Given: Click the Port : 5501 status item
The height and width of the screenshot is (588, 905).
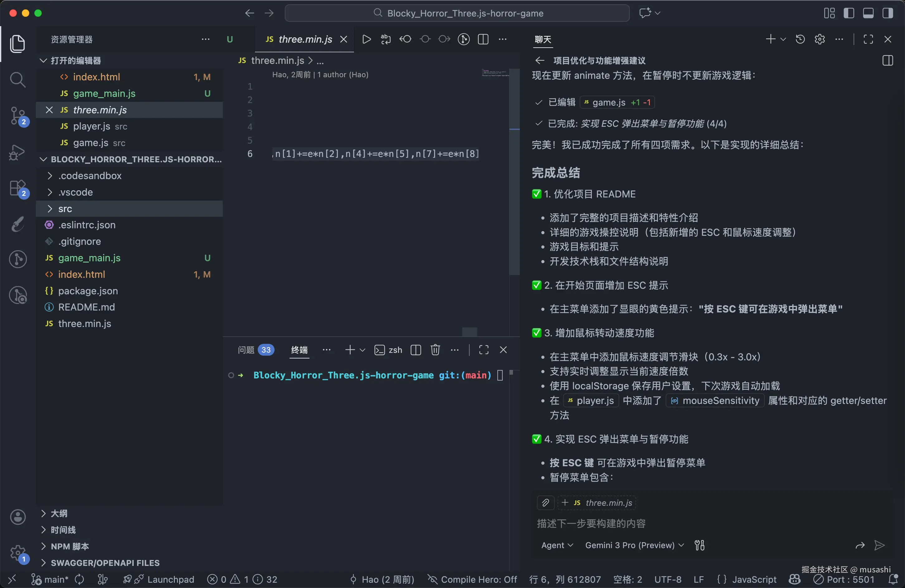Looking at the screenshot, I should click(x=844, y=580).
